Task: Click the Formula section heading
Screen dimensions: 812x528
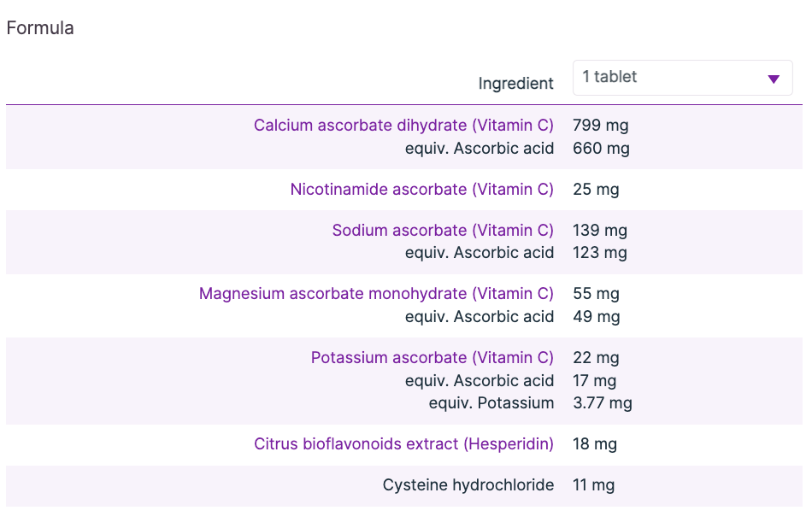Action: pos(40,28)
